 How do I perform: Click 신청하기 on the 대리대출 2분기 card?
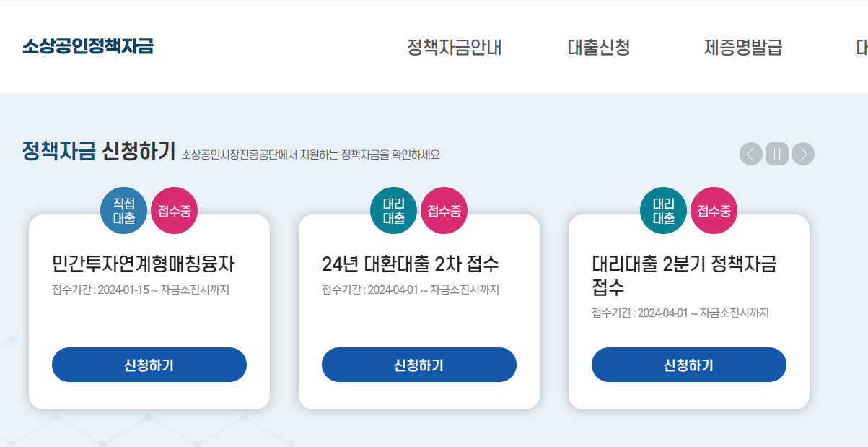click(x=688, y=365)
